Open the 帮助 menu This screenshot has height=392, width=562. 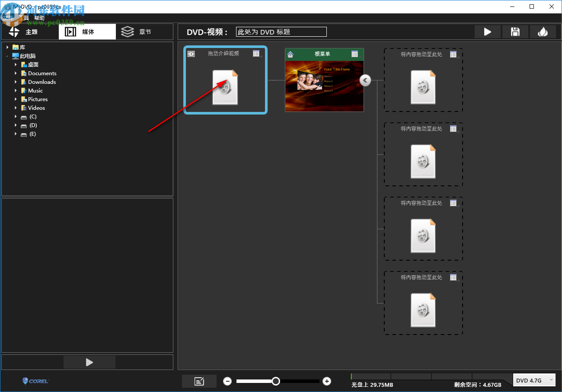click(39, 17)
